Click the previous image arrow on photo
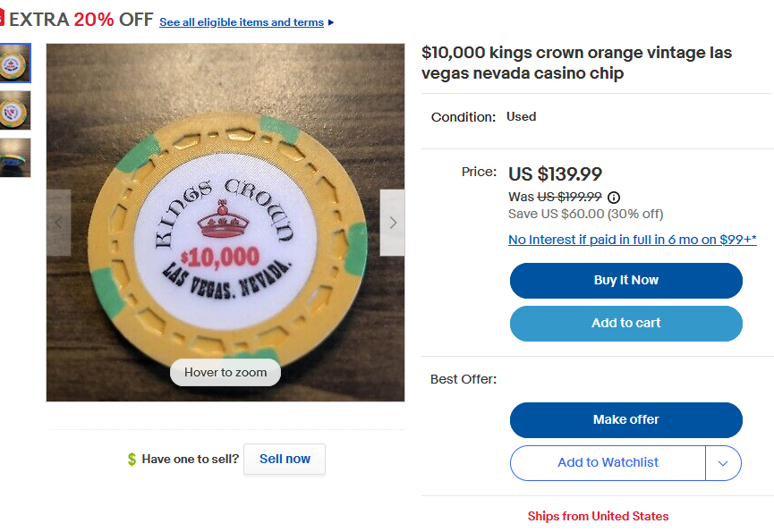 (58, 223)
